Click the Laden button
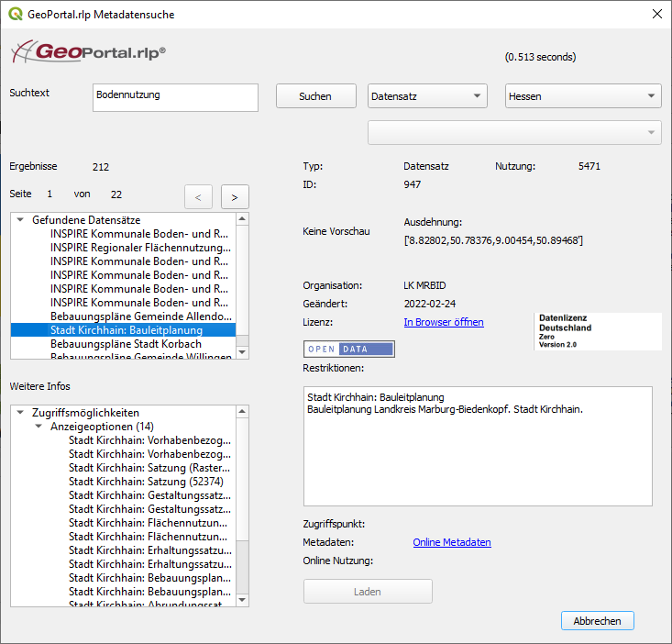Image resolution: width=672 pixels, height=644 pixels. point(368,592)
